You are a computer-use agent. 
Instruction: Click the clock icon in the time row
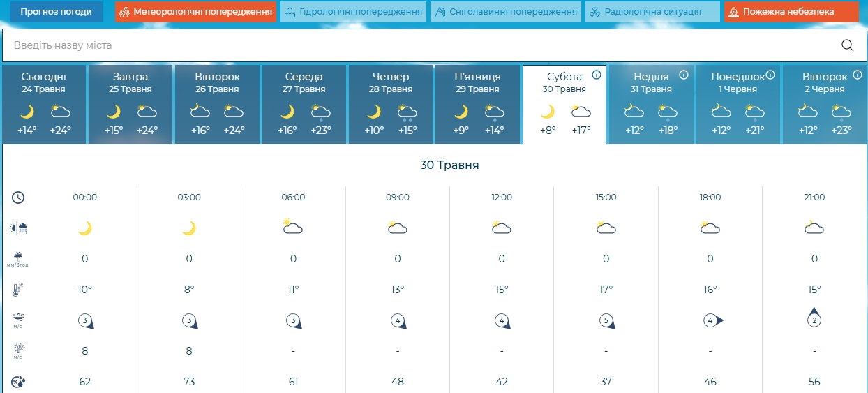[18, 198]
